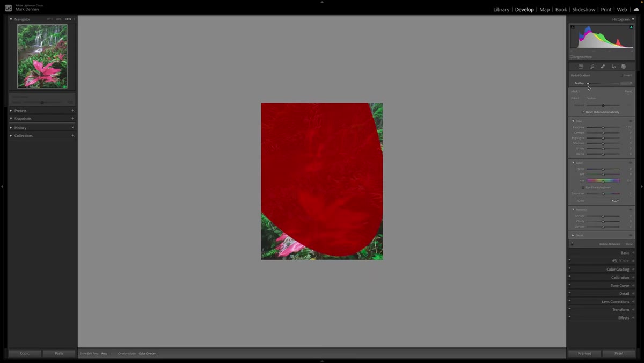644x363 pixels.
Task: Click the switch icon left of Color Grading
Action: (x=570, y=268)
